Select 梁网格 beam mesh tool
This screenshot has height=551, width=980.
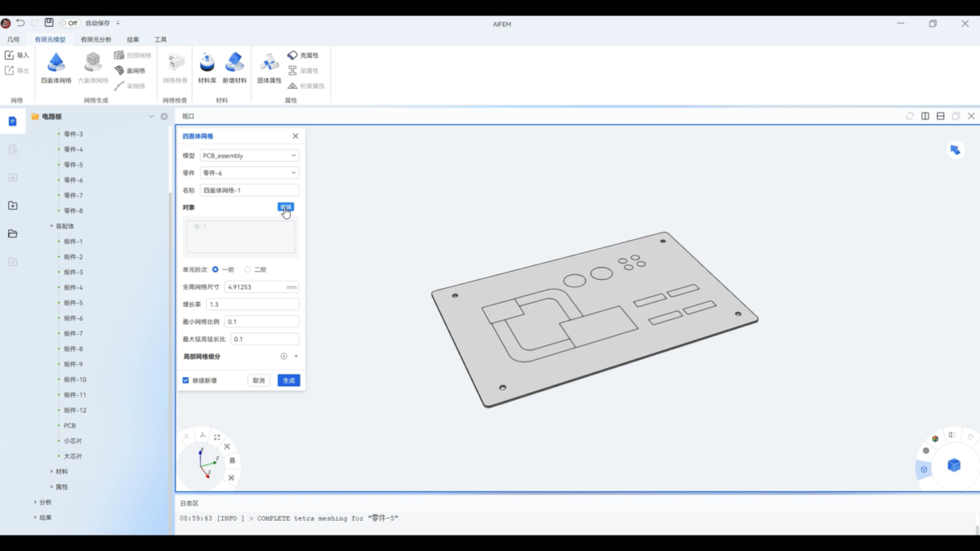pyautogui.click(x=130, y=86)
